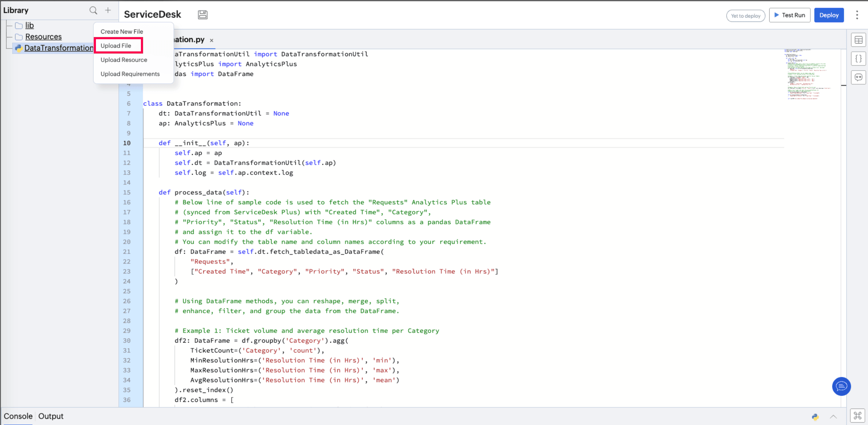This screenshot has width=868, height=425.
Task: Click the 'df2.columns = [' line
Action: click(x=204, y=400)
